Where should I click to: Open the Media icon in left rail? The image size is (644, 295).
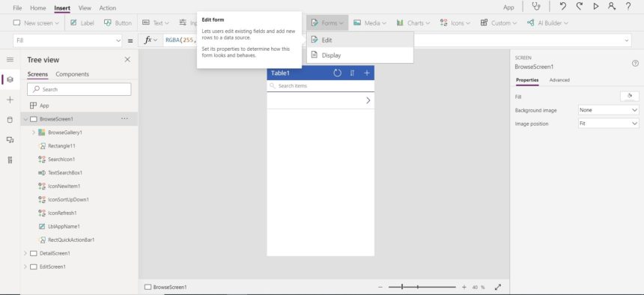pos(10,140)
